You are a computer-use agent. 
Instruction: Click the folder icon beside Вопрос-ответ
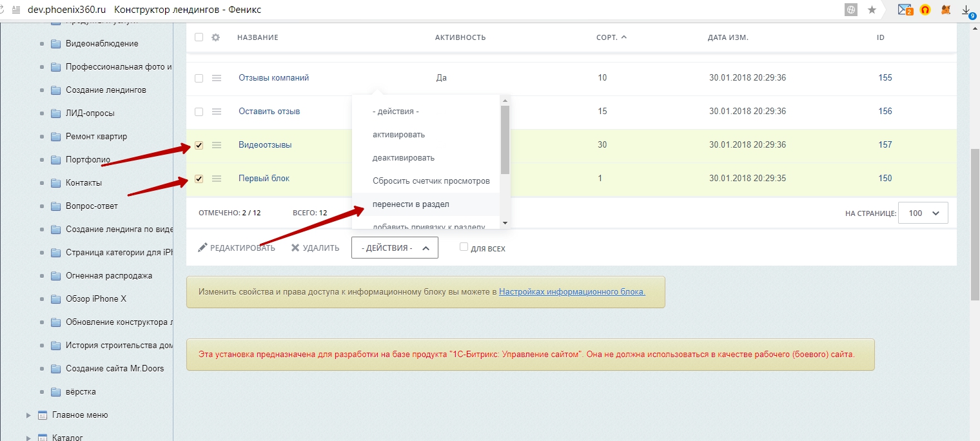[55, 206]
